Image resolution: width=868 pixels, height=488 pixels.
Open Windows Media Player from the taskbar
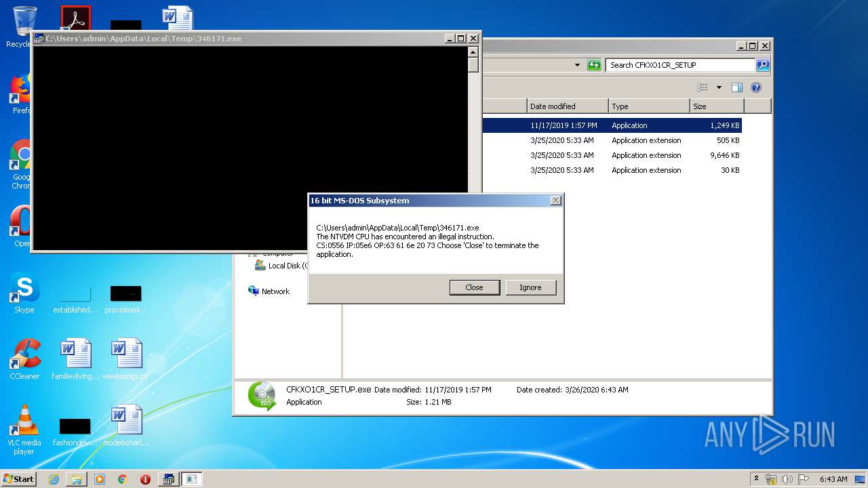pyautogui.click(x=100, y=479)
